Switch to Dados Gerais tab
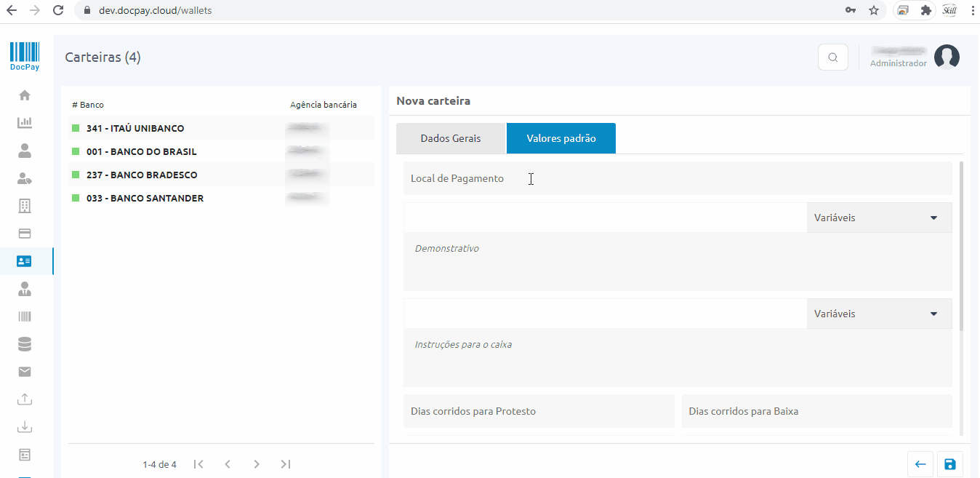Screen dimensions: 980x478 point(451,138)
